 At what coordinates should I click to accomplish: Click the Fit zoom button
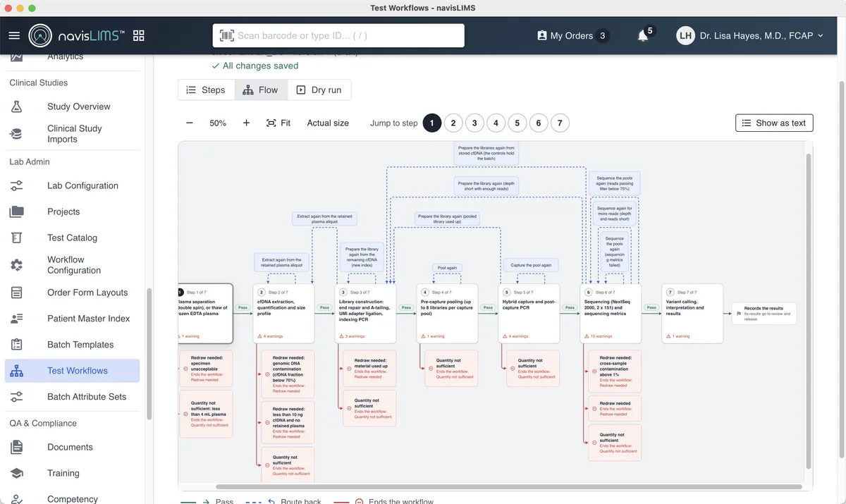[x=278, y=123]
